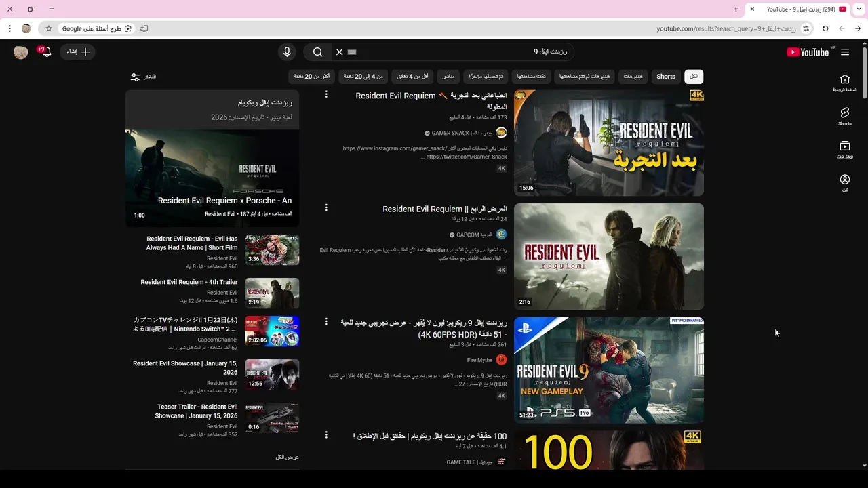Image resolution: width=868 pixels, height=488 pixels.
Task: Expand the browser tab search dropdown
Action: pyautogui.click(x=859, y=9)
